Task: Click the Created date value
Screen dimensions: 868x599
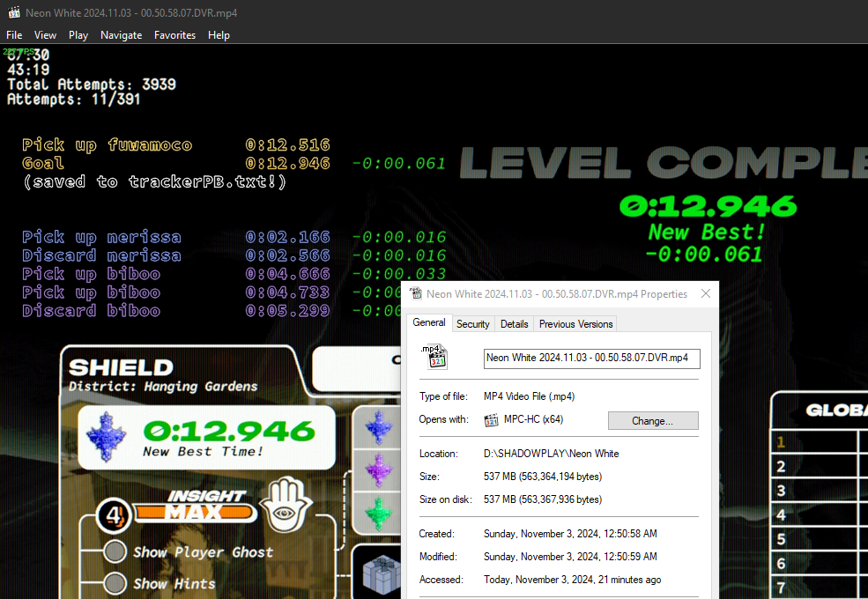Action: click(570, 534)
